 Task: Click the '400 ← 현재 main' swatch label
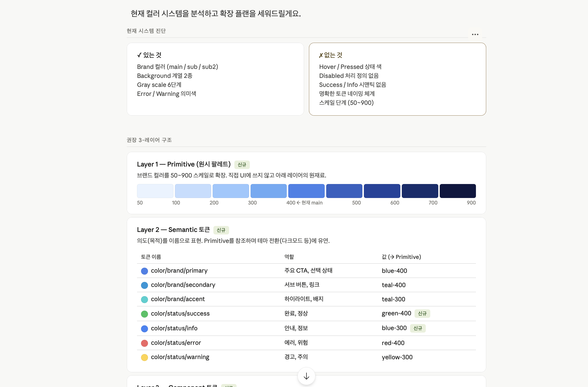(x=304, y=203)
